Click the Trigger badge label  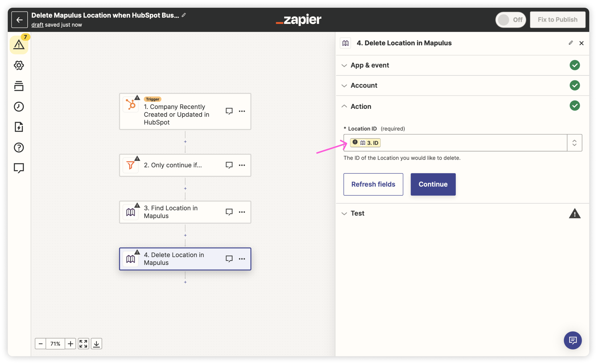coord(153,99)
